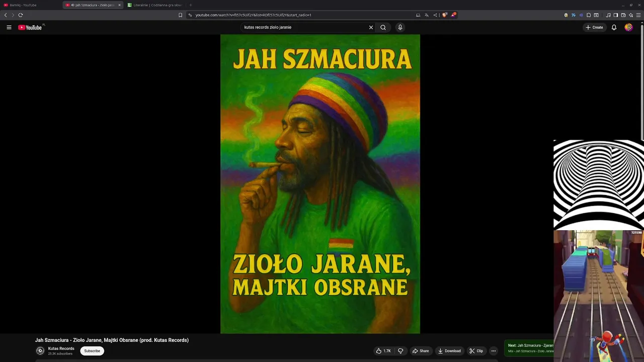This screenshot has width=644, height=362.
Task: Open the Brave Wallet icon
Action: click(623, 15)
